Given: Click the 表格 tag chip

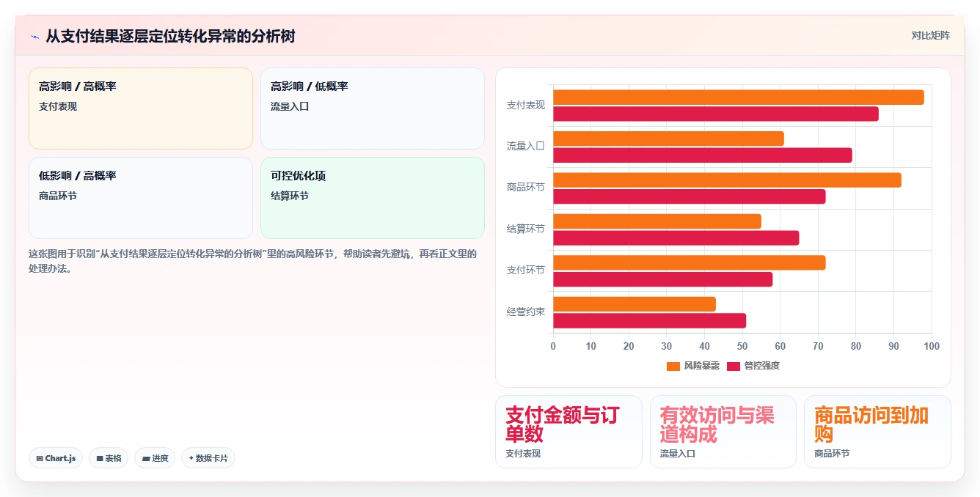Looking at the screenshot, I should coord(109,458).
